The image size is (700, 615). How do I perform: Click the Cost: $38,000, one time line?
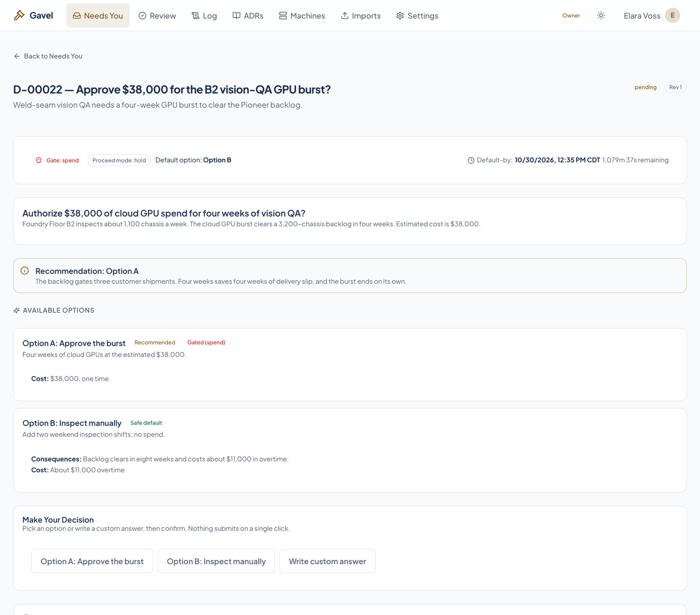70,379
